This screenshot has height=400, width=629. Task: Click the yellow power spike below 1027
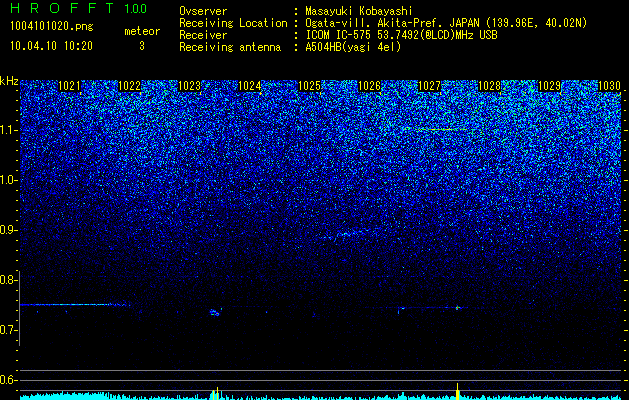457,391
